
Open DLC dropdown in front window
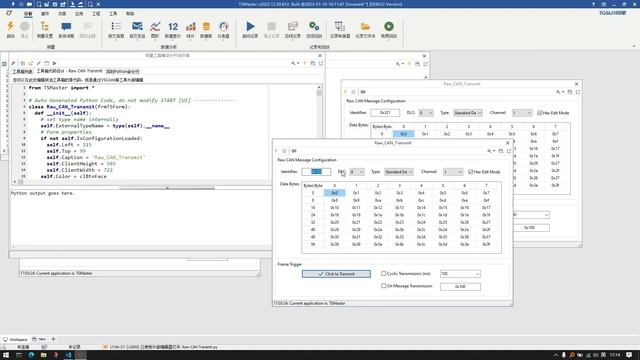coord(357,172)
